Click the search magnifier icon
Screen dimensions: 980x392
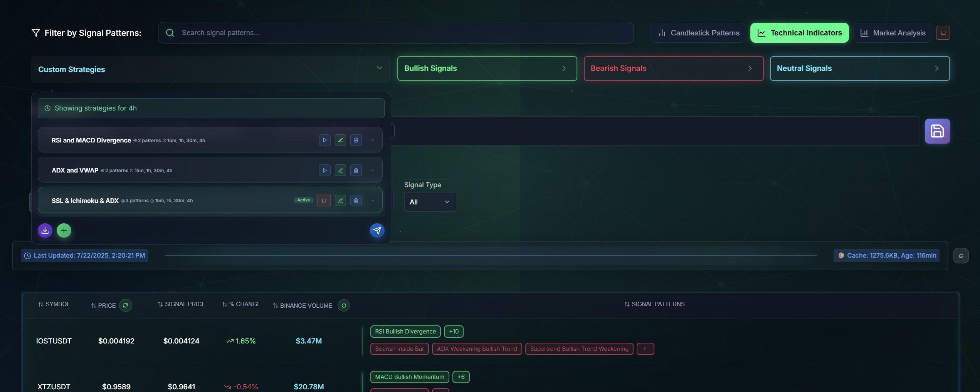(x=170, y=33)
